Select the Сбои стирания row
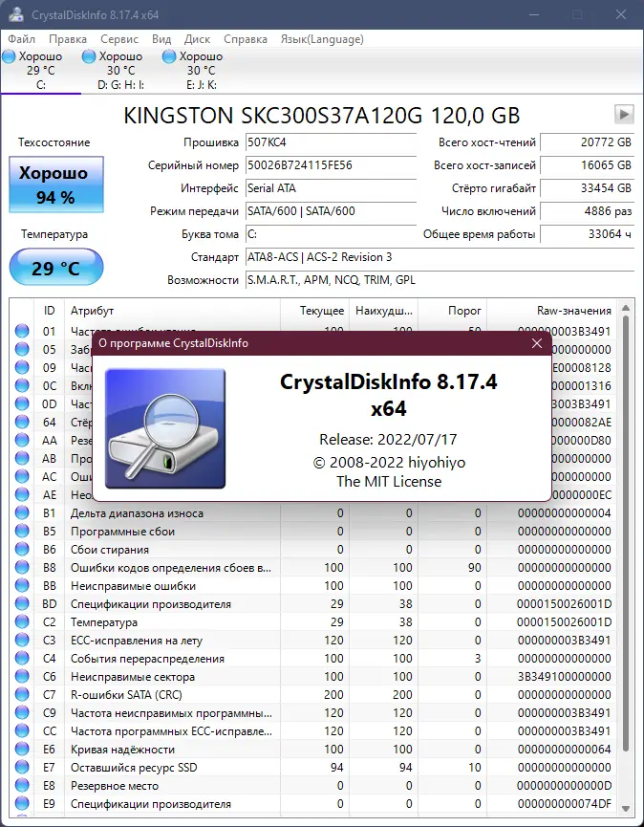 [313, 550]
